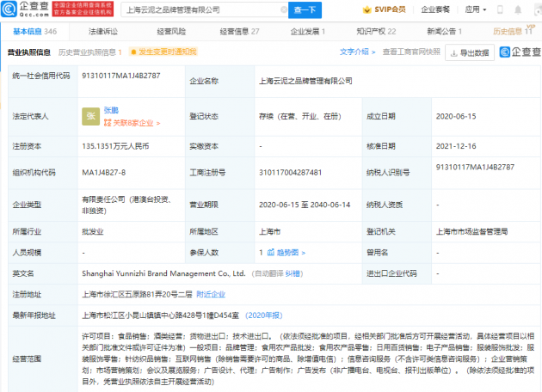Open 历史营业执照信息 link
The width and height of the screenshot is (542, 392).
[89, 52]
